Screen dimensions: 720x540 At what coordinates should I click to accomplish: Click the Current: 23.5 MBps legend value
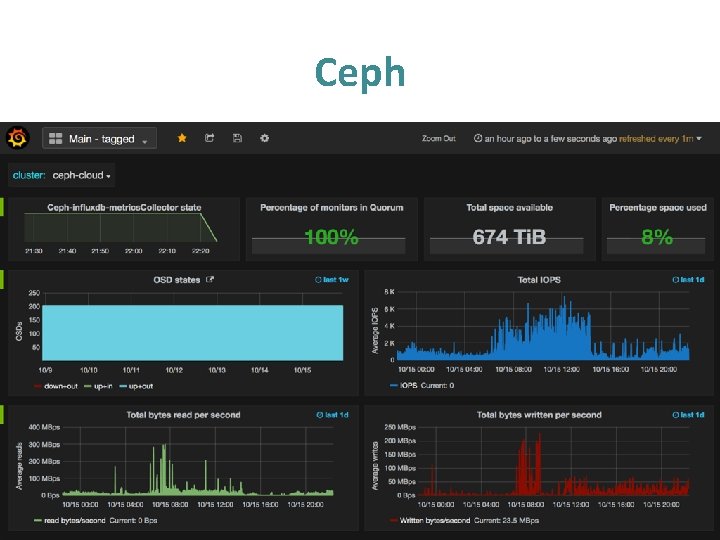pyautogui.click(x=506, y=520)
